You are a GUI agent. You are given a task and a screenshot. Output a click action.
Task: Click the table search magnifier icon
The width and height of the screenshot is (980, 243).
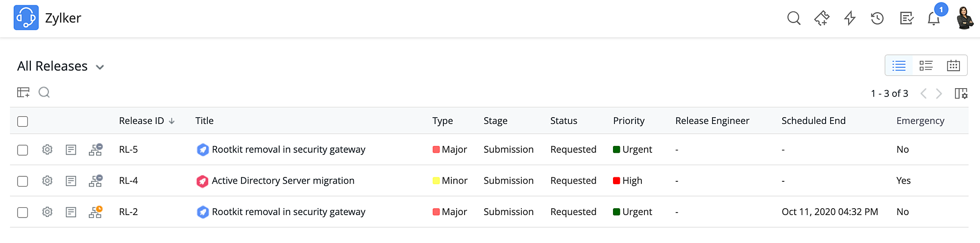click(44, 93)
